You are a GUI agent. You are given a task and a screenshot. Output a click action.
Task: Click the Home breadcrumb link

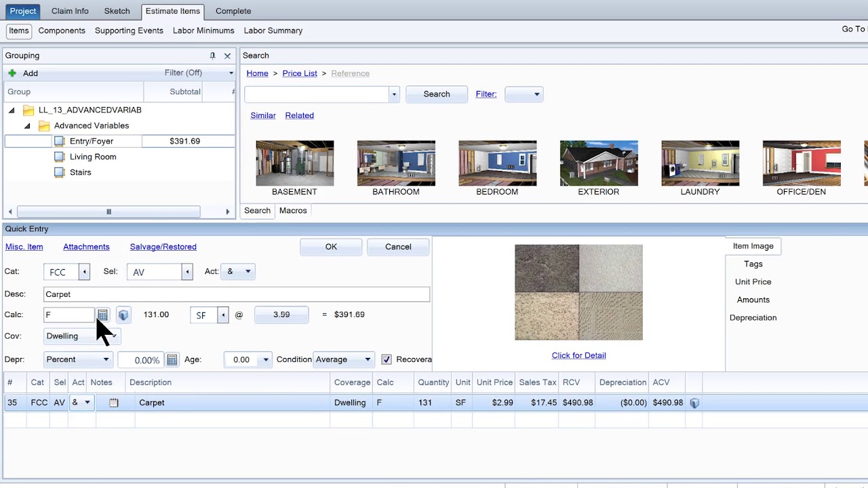point(258,73)
